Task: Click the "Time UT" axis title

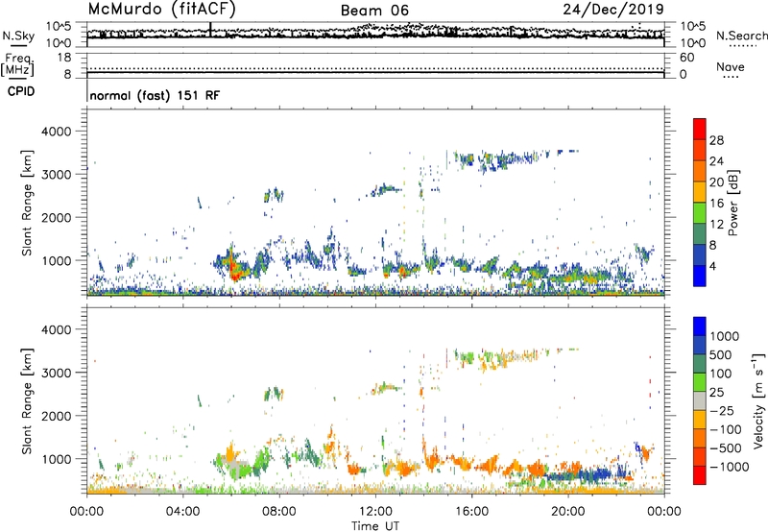Action: (x=375, y=526)
